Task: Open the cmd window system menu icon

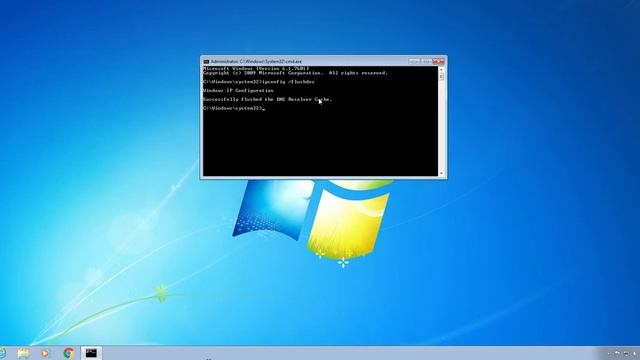Action: coord(206,62)
